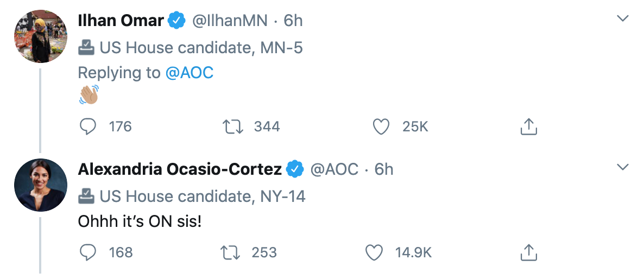Reply to the "Ohhh it's ON sis!" tweet
This screenshot has width=644, height=279.
[88, 252]
